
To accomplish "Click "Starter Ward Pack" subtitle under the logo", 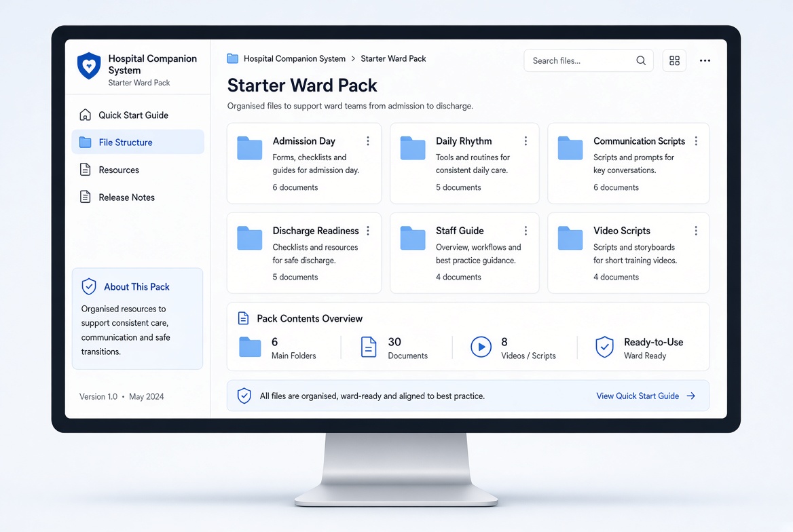I will click(x=139, y=82).
